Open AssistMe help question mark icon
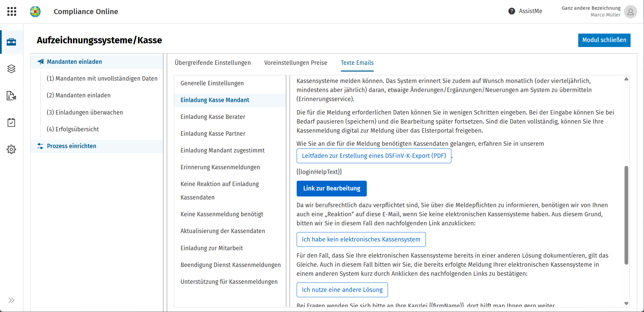This screenshot has width=644, height=312. pyautogui.click(x=511, y=11)
